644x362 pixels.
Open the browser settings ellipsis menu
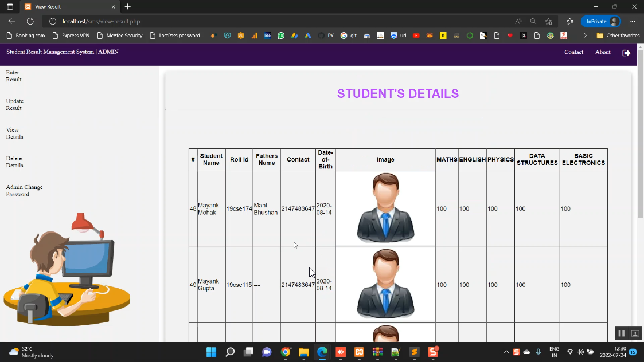(632, 21)
